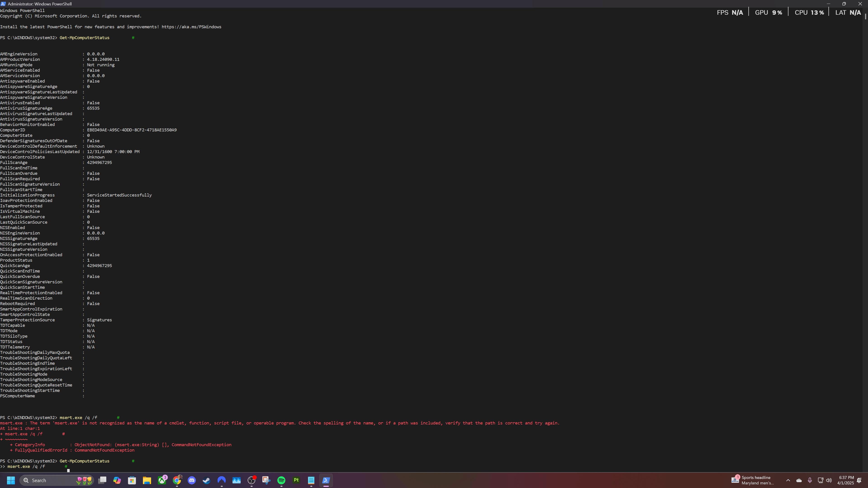Click the active PowerShell taskbar icon
The height and width of the screenshot is (488, 868).
click(326, 480)
